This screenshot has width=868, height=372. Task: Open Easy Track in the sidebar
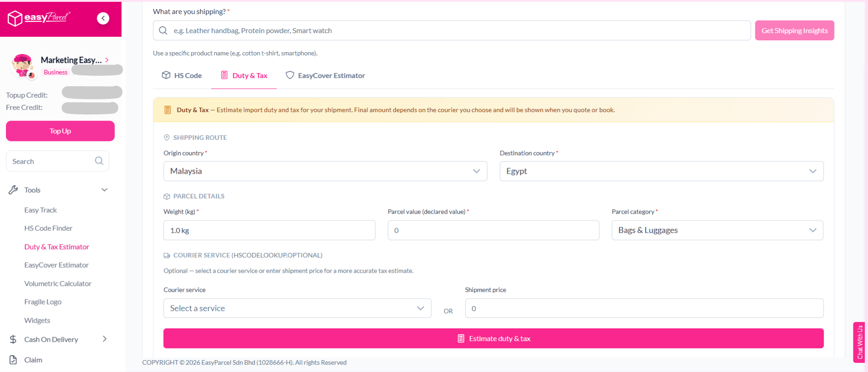coord(40,210)
